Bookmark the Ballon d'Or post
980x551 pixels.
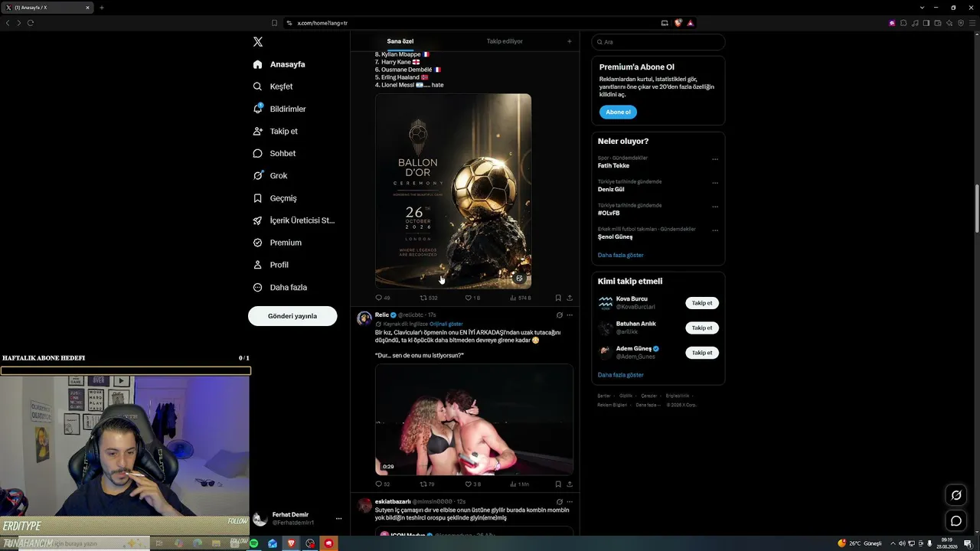558,298
